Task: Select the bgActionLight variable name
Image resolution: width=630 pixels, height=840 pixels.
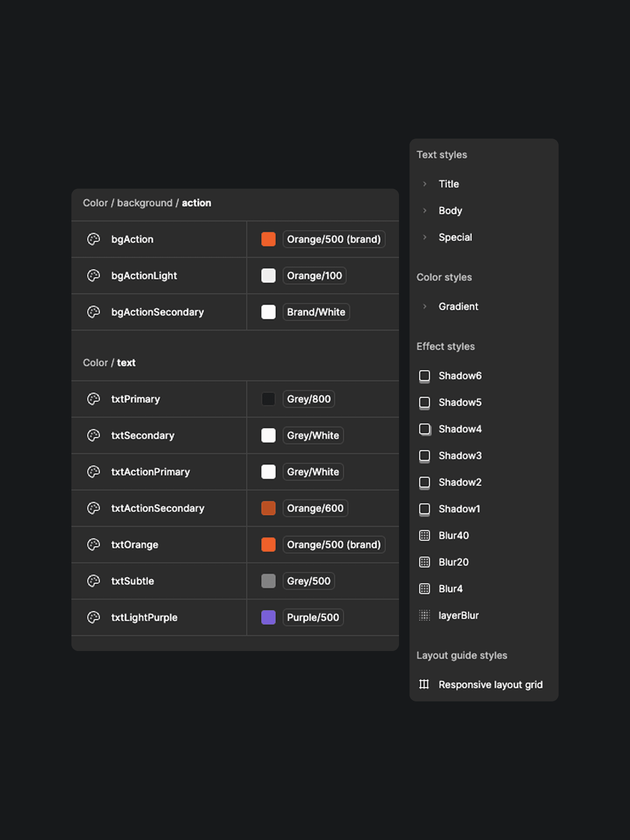Action: click(x=144, y=276)
